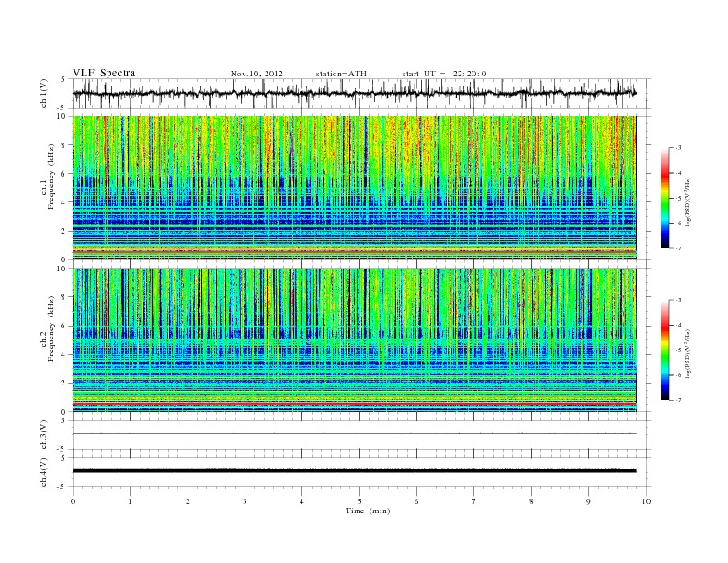This screenshot has height=563, width=728.
Task: Click the log(PSD) label beside ch.2 color bar
Action: tap(688, 353)
